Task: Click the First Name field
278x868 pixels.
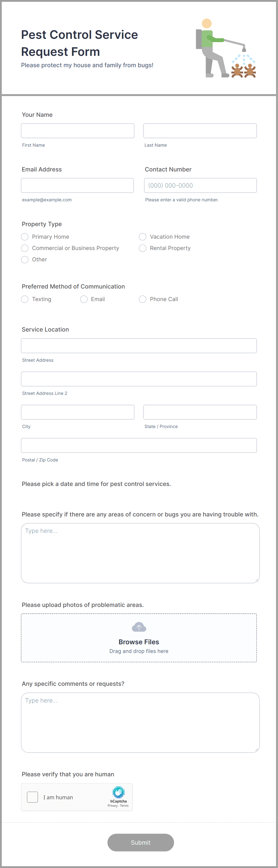Action: coord(78,131)
